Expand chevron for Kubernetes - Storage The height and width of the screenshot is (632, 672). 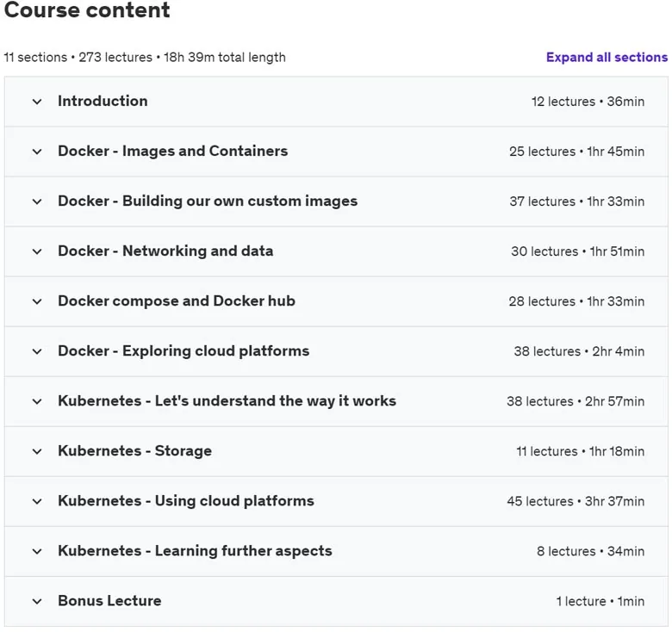[x=37, y=452]
